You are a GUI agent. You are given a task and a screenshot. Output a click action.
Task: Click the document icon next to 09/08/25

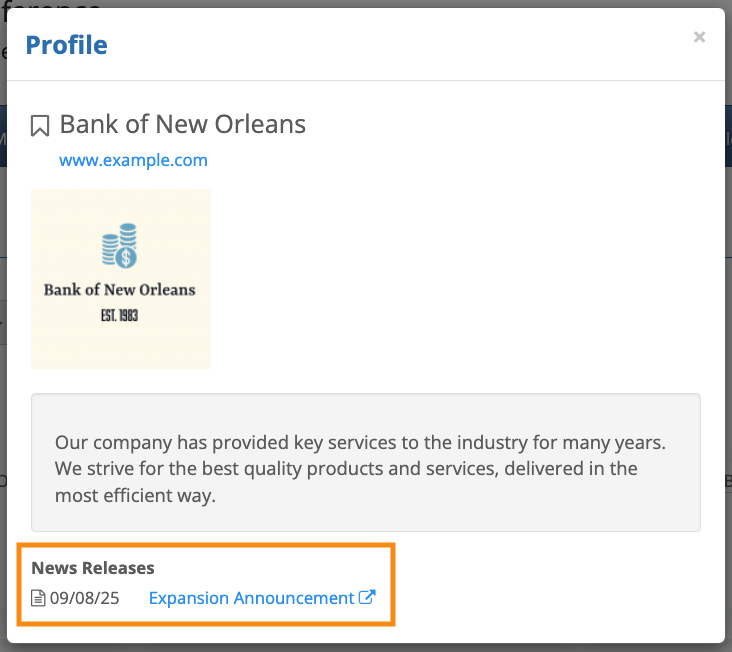pos(39,599)
